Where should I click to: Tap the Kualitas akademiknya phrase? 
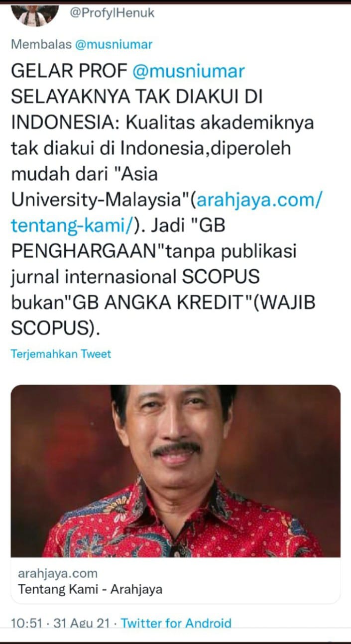tap(220, 123)
